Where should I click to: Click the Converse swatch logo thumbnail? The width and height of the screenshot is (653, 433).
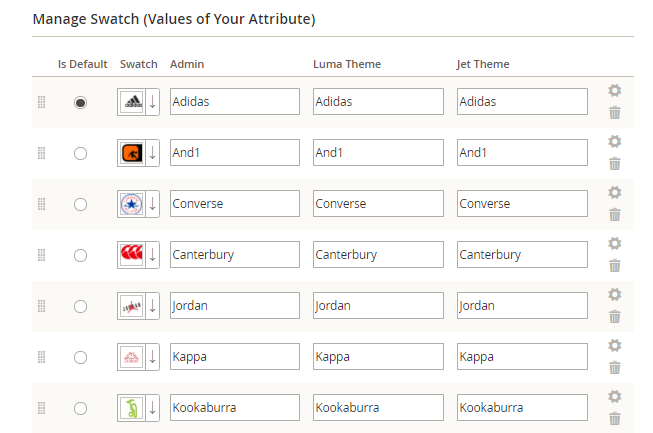tap(131, 204)
